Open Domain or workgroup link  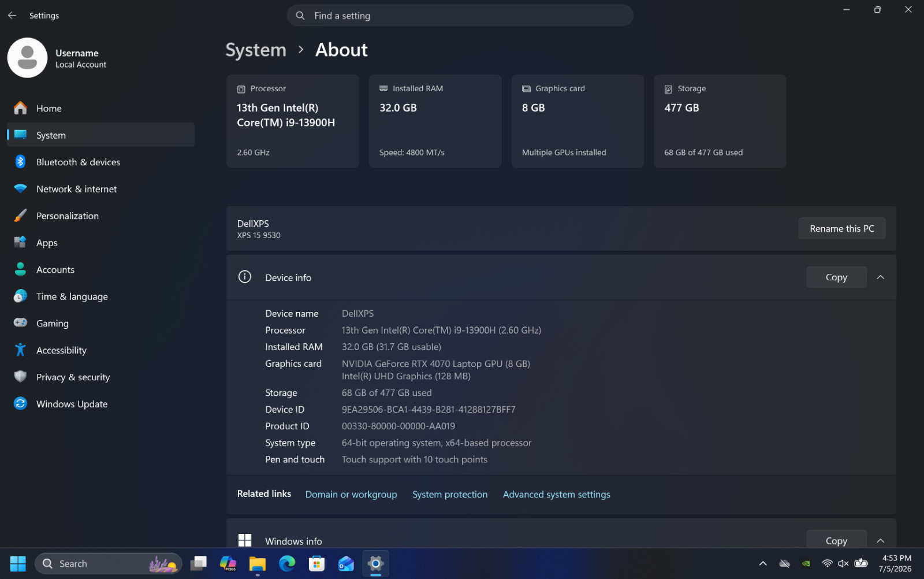coord(351,494)
